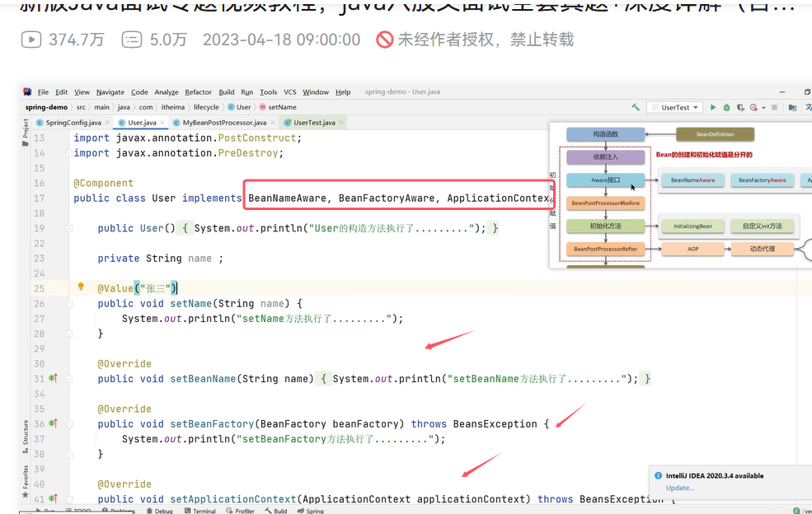812x514 pixels.
Task: Switch to the MyBeanPostProcessor.java tab
Action: (x=224, y=123)
